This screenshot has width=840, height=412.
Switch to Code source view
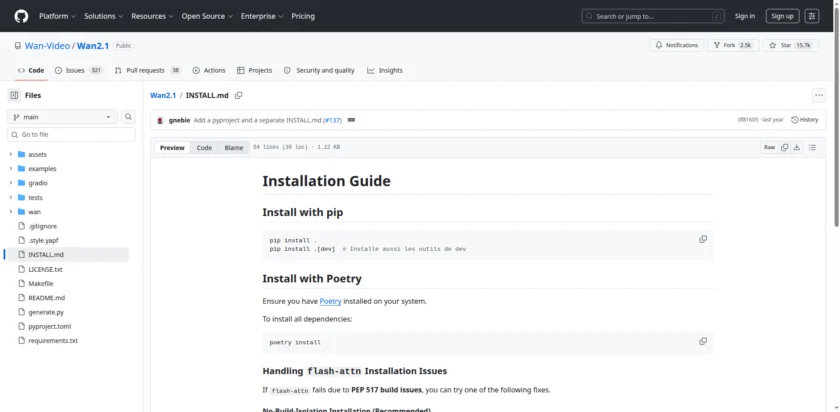tap(204, 147)
